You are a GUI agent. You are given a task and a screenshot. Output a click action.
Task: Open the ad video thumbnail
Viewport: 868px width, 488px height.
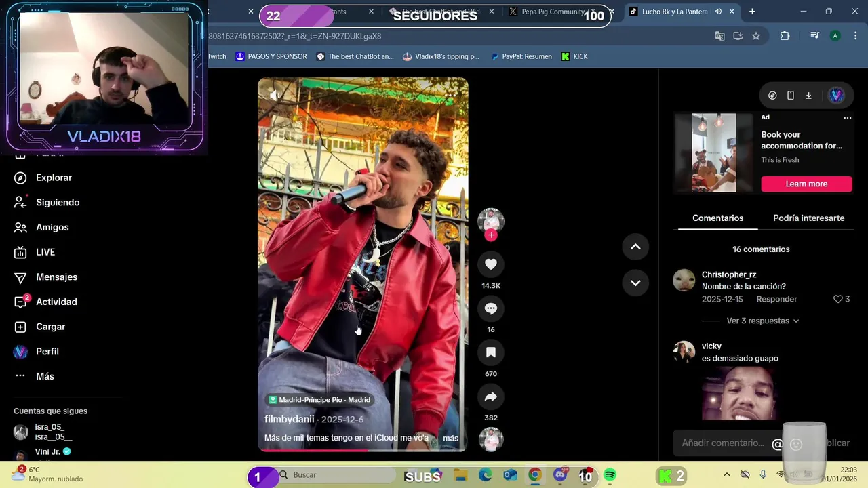tap(713, 152)
